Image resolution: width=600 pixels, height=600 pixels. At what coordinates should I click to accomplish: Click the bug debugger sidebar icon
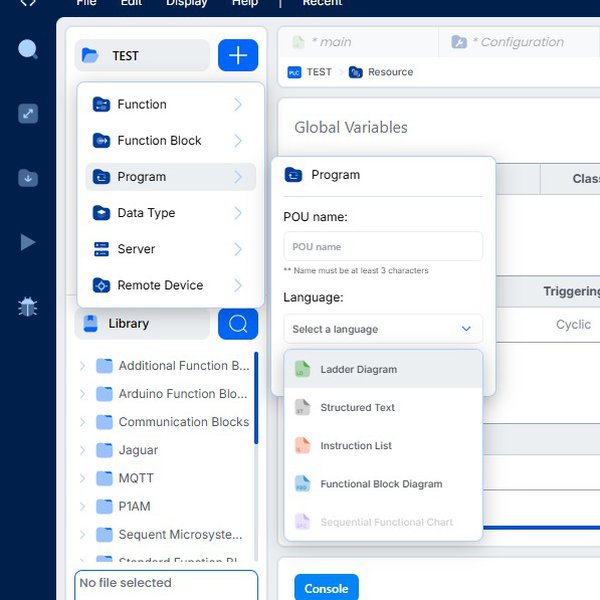click(28, 307)
